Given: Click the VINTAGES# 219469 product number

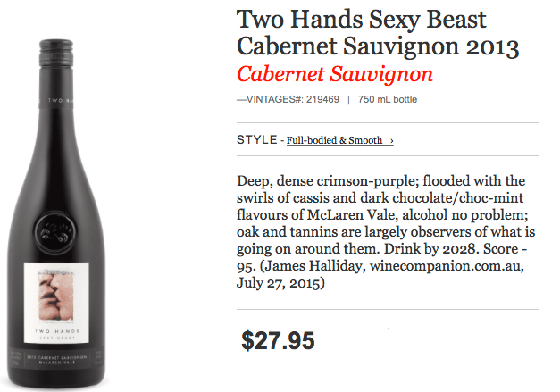Looking at the screenshot, I should 288,99.
